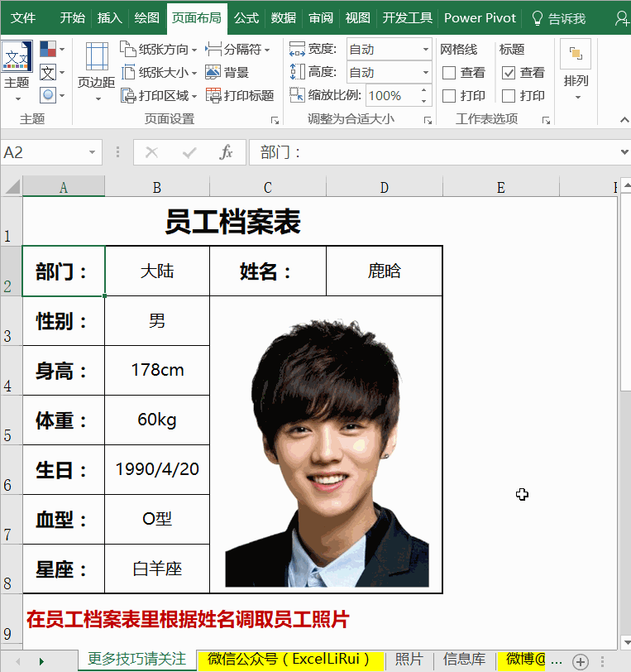The width and height of the screenshot is (631, 672).
Task: Click the formula bar content 部门：
Action: (x=280, y=152)
